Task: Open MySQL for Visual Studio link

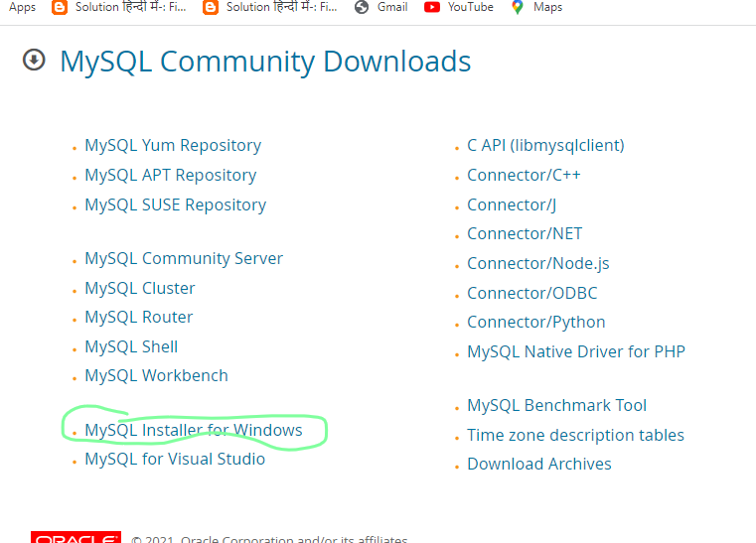Action: point(175,459)
